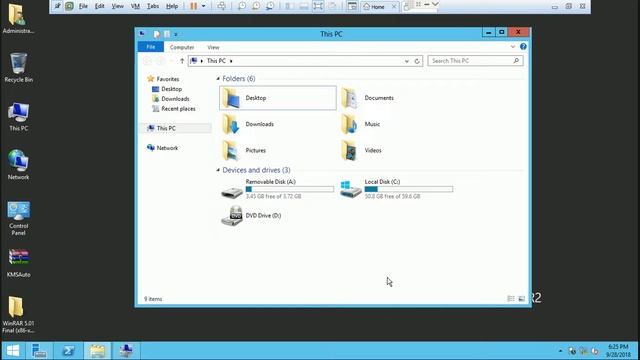640x360 pixels.
Task: Collapse the Folders (6) group
Action: (x=218, y=78)
